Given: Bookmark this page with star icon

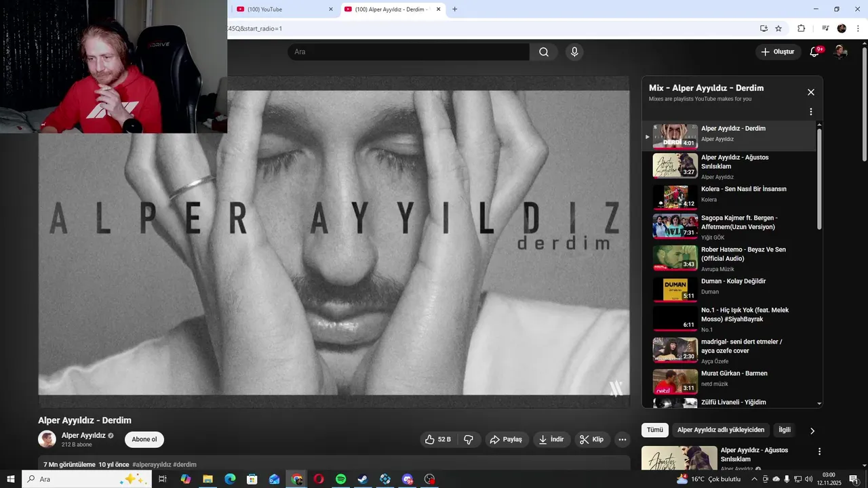Looking at the screenshot, I should (x=778, y=28).
